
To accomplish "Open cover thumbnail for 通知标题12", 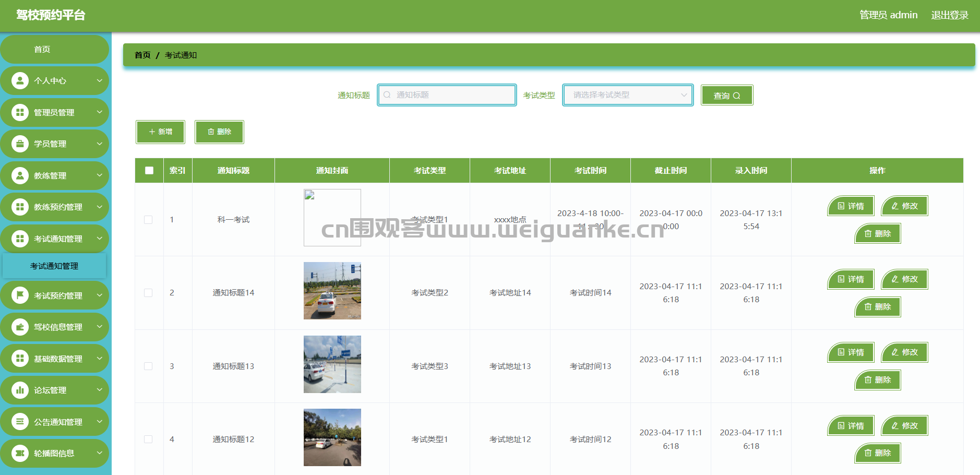I will pos(332,437).
